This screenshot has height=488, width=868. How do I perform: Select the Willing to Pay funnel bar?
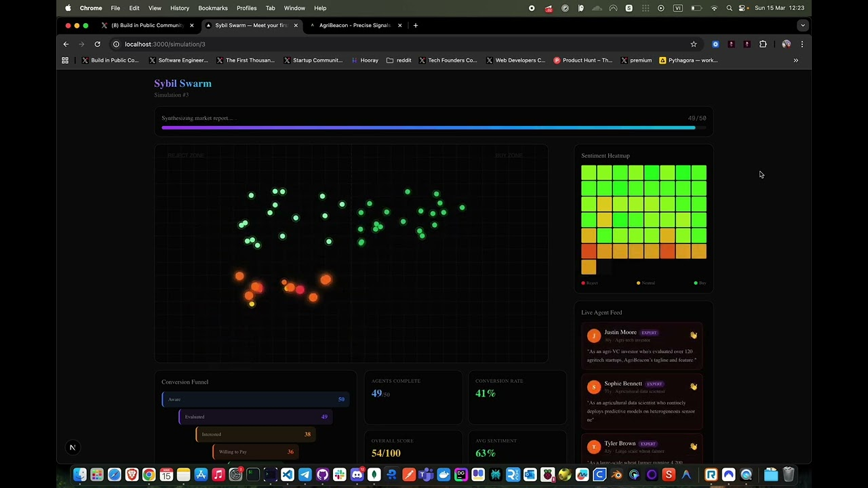click(256, 452)
